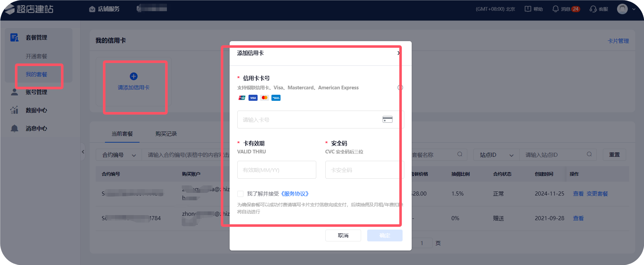Click the 1.5% commission rate cell
Screen dimensions: 644x265
(458, 194)
